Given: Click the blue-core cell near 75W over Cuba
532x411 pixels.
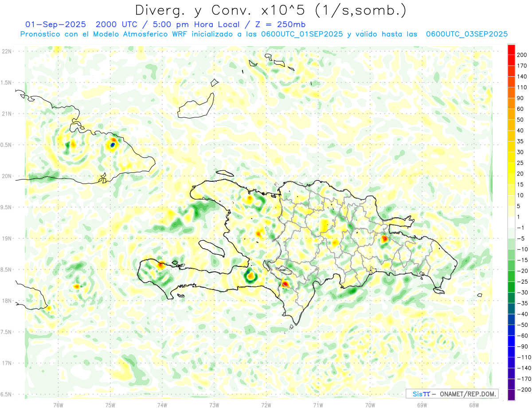Looking at the screenshot, I should tap(113, 145).
